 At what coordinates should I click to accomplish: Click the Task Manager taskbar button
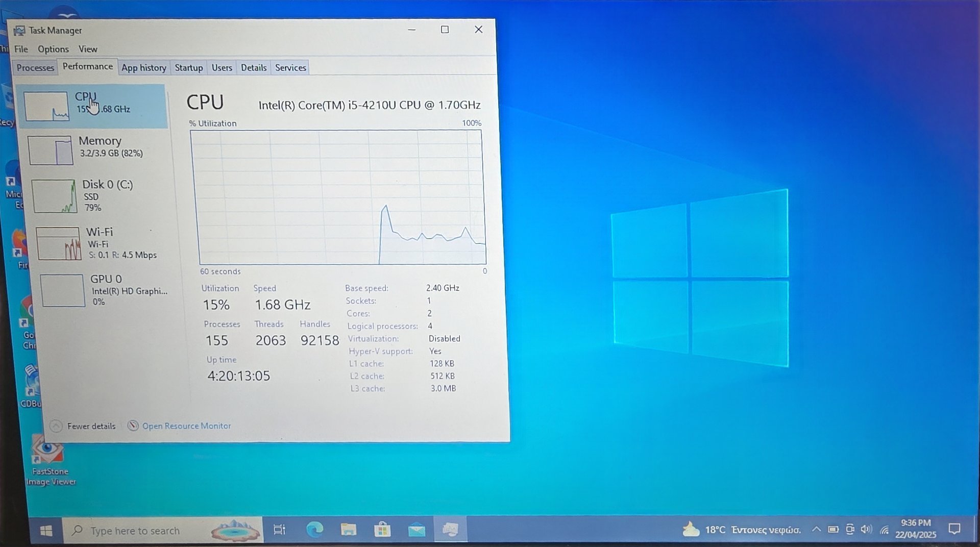coord(450,530)
